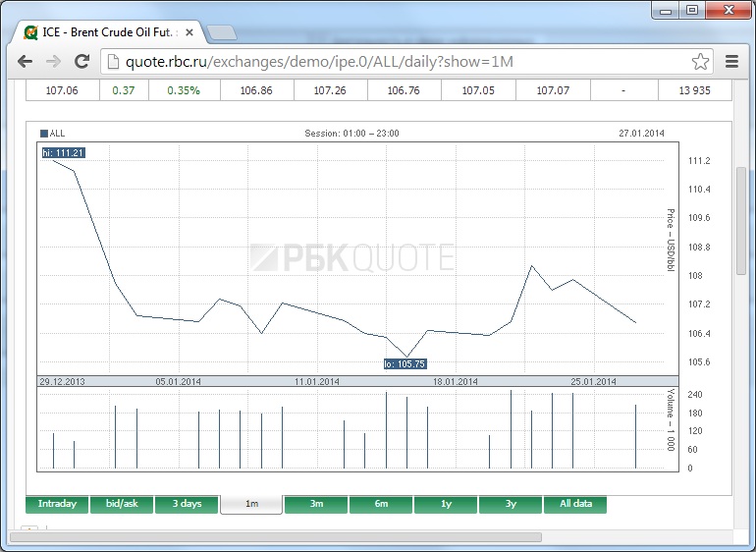Close the ICE Brent Crude Oil tab
Image resolution: width=756 pixels, height=552 pixels.
pyautogui.click(x=189, y=32)
